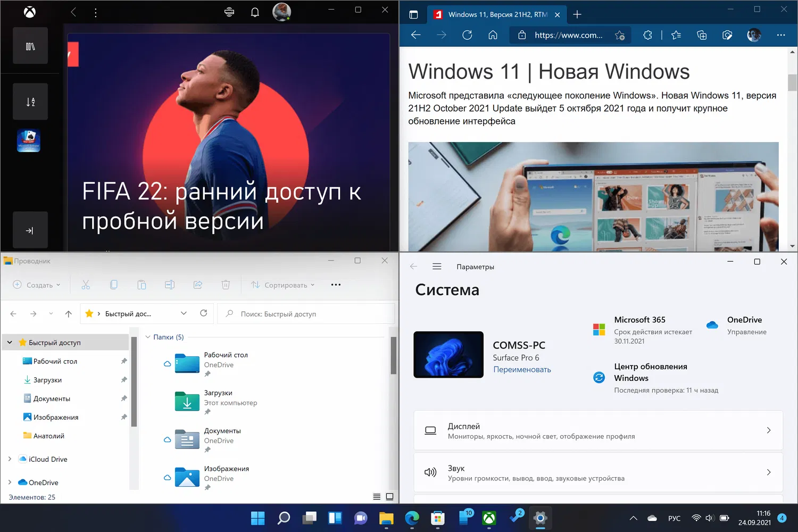Go to the Edge home page

(493, 35)
